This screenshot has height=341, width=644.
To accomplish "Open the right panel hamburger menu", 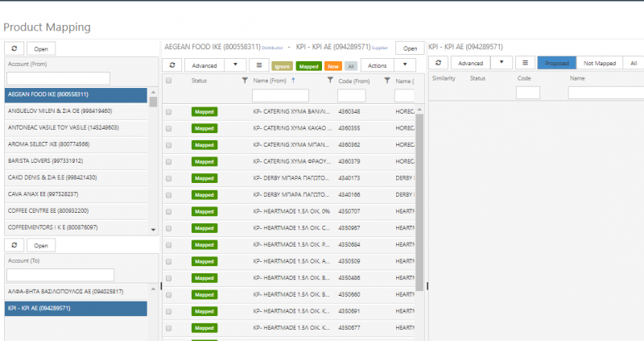I will tap(525, 63).
